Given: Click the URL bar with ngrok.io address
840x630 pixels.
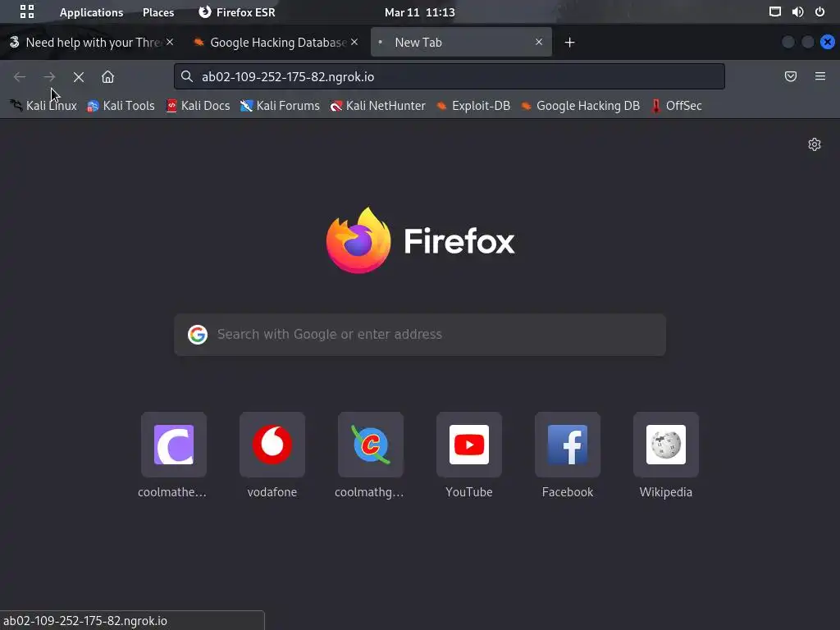Looking at the screenshot, I should pos(449,76).
